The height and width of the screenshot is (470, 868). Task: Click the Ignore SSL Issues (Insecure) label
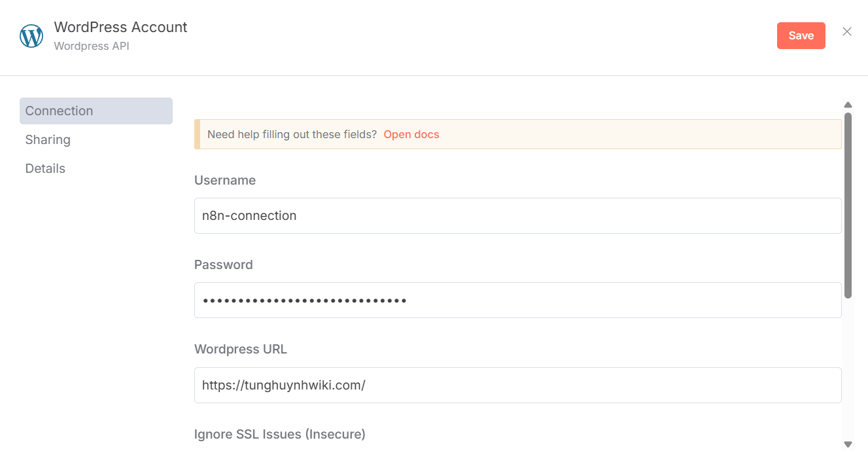tap(279, 434)
